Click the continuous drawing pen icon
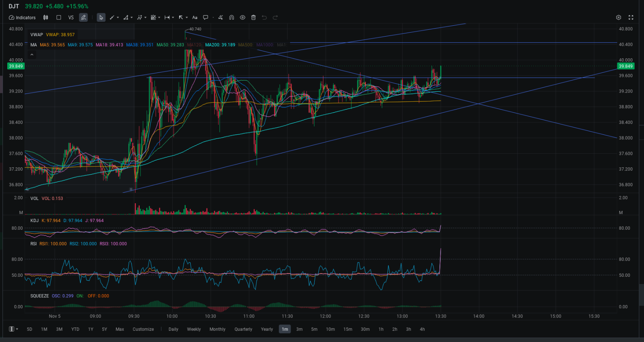644x342 pixels. coord(221,18)
